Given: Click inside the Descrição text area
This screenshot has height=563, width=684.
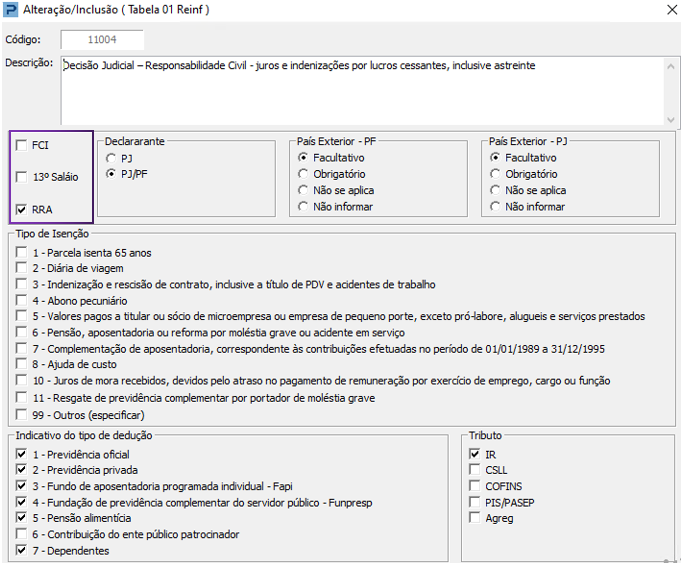Looking at the screenshot, I should 362,91.
